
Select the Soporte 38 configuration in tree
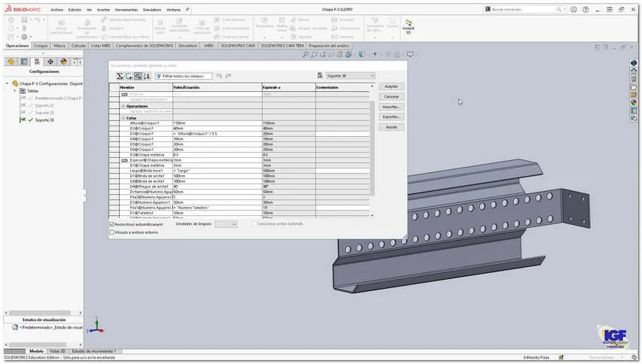(44, 120)
